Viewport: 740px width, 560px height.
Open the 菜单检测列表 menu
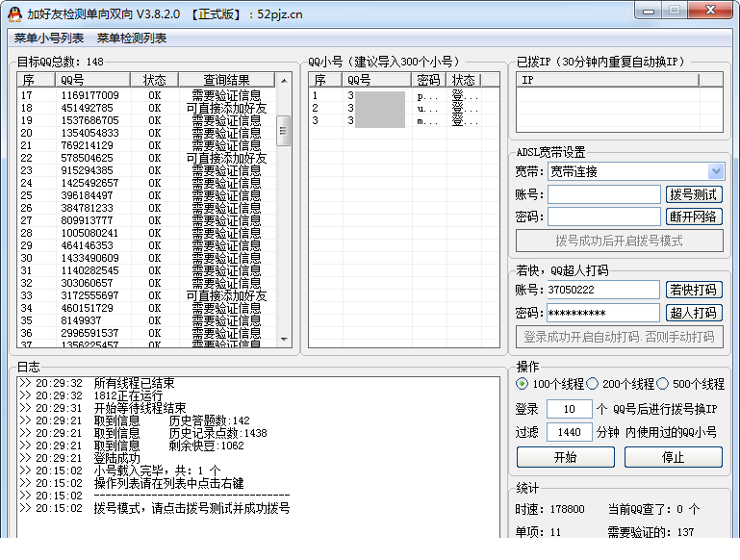click(132, 38)
